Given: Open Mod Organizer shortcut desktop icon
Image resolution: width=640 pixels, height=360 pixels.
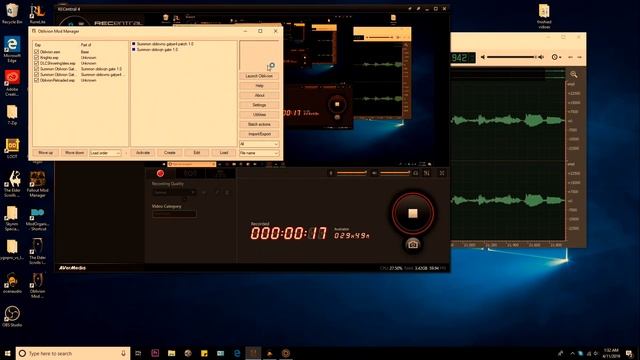Looking at the screenshot, I should pyautogui.click(x=37, y=219).
